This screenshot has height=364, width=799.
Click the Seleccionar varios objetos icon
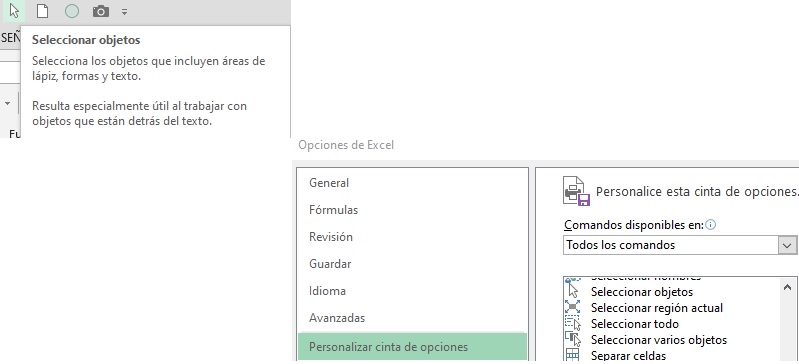[x=573, y=339]
